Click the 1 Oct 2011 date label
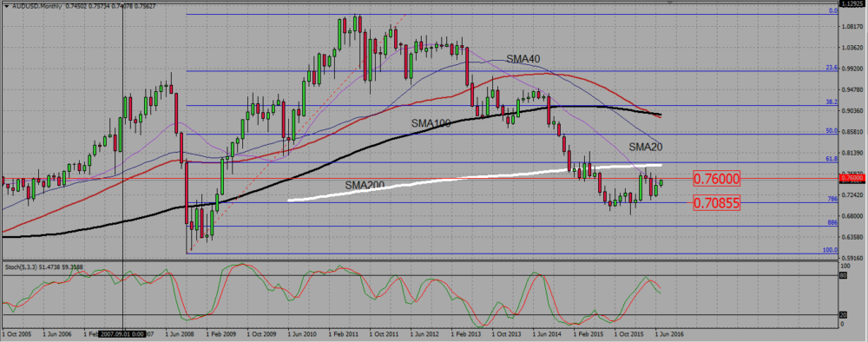The height and width of the screenshot is (342, 868). point(384,335)
